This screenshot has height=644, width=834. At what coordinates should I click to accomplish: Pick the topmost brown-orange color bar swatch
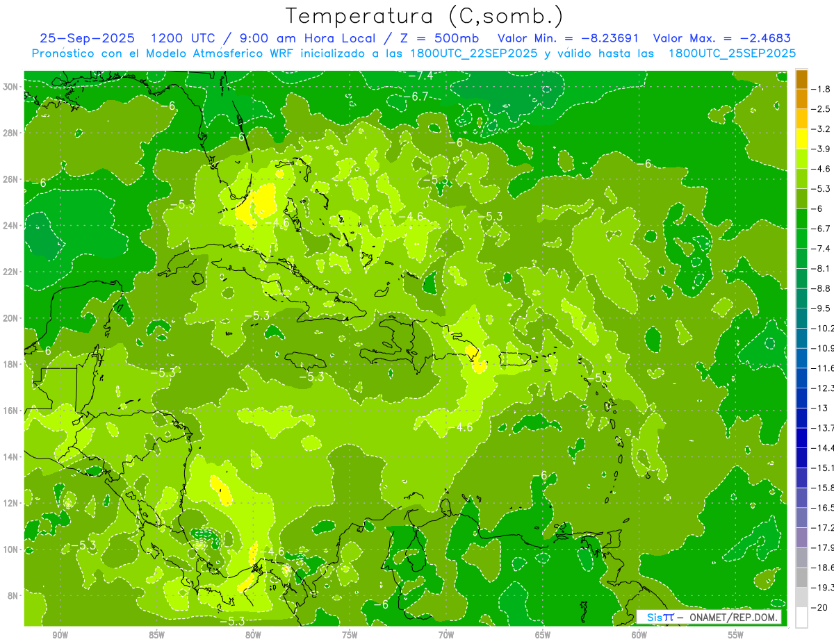pyautogui.click(x=801, y=79)
